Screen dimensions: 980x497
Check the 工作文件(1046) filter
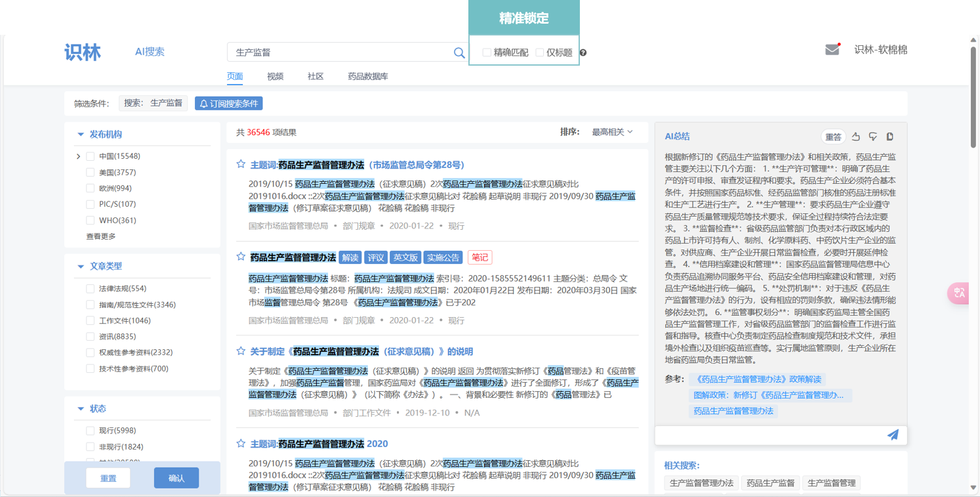[91, 320]
